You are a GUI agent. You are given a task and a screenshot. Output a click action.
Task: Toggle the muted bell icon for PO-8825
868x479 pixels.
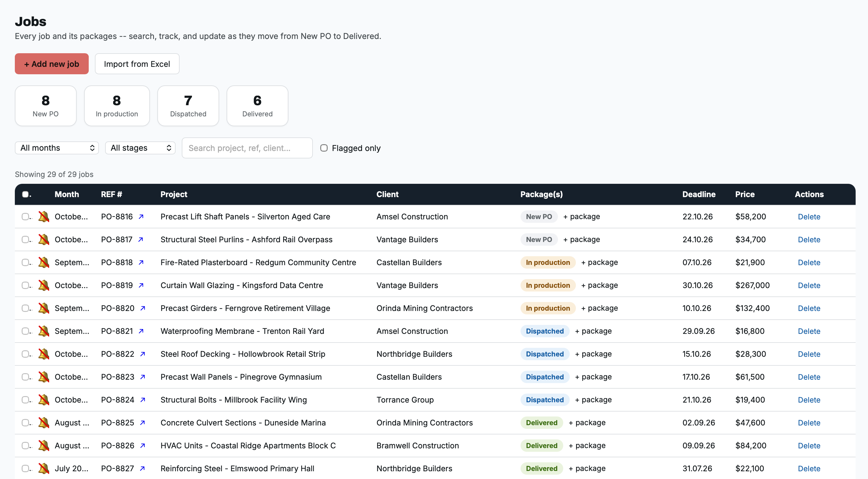click(x=44, y=423)
